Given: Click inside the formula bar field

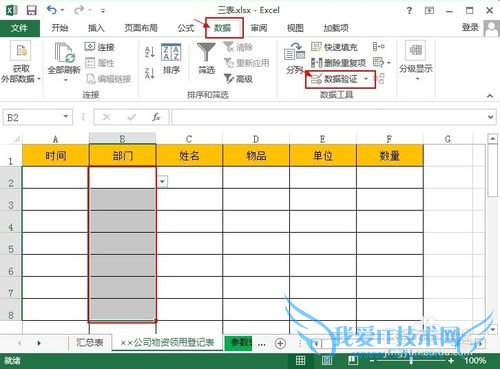Looking at the screenshot, I should [328, 117].
